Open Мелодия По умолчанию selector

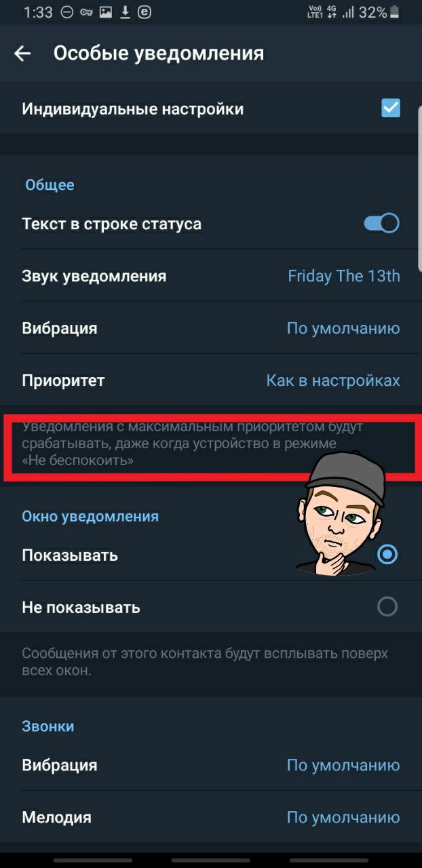pyautogui.click(x=211, y=817)
